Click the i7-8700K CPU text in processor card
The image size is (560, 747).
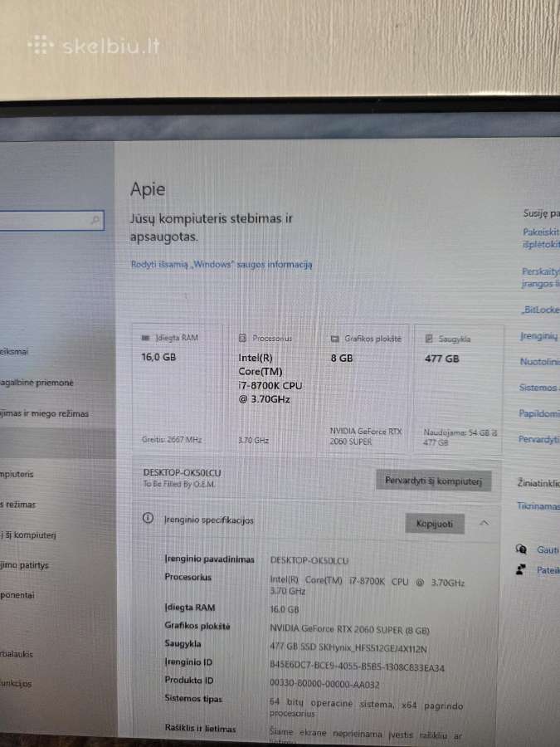click(x=270, y=385)
